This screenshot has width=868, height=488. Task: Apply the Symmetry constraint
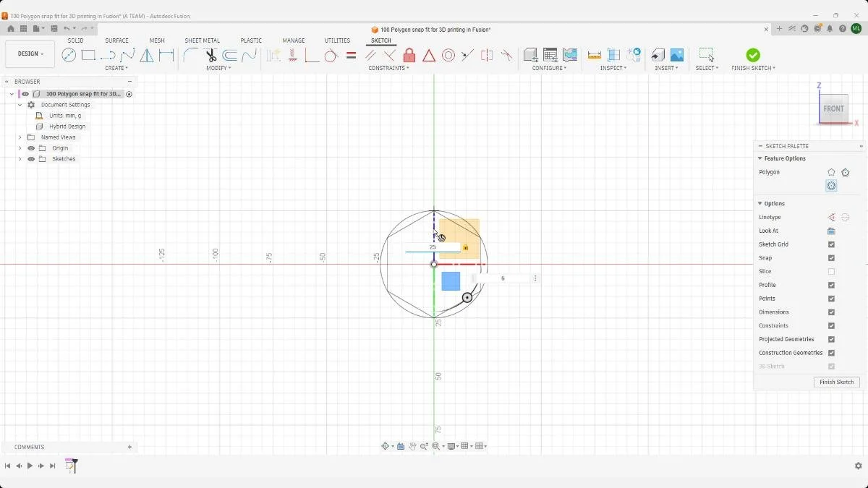click(x=487, y=55)
